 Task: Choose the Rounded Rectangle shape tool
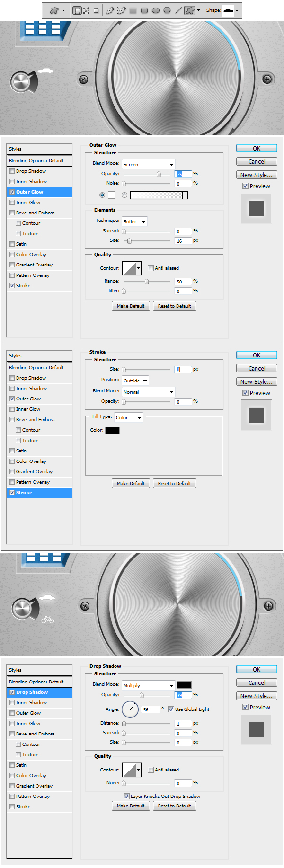[144, 10]
